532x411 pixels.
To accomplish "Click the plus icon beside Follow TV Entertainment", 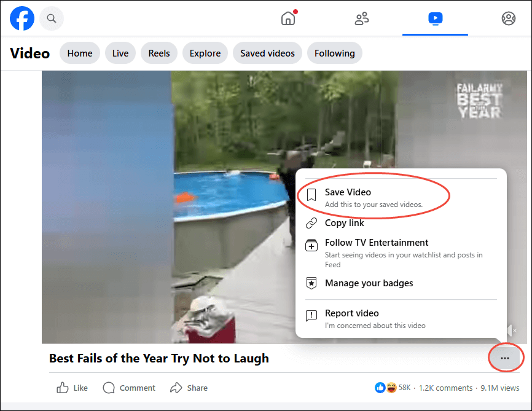I will (x=311, y=245).
